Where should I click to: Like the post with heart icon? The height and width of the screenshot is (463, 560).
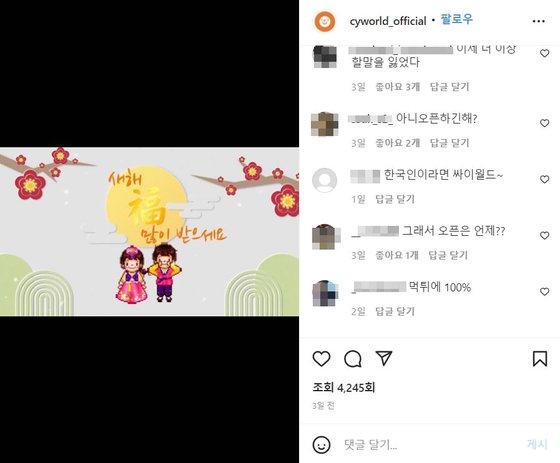321,359
